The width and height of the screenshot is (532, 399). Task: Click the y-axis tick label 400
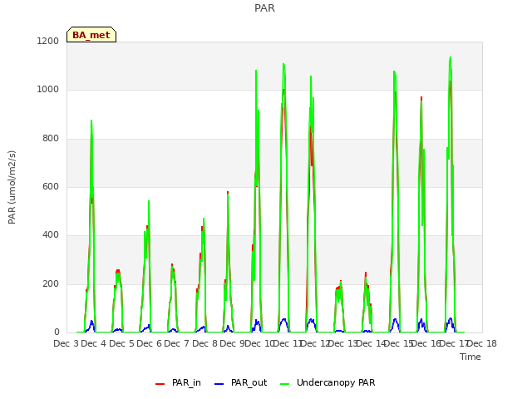(x=51, y=235)
